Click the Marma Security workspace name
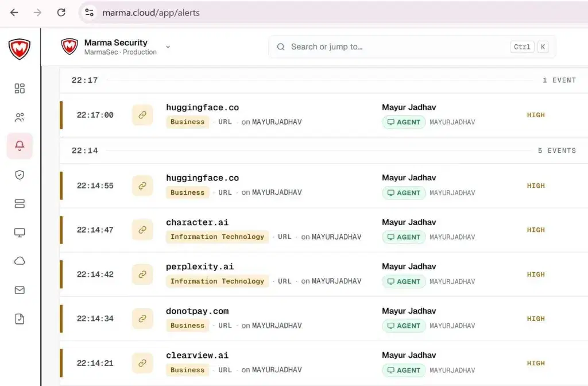 115,43
